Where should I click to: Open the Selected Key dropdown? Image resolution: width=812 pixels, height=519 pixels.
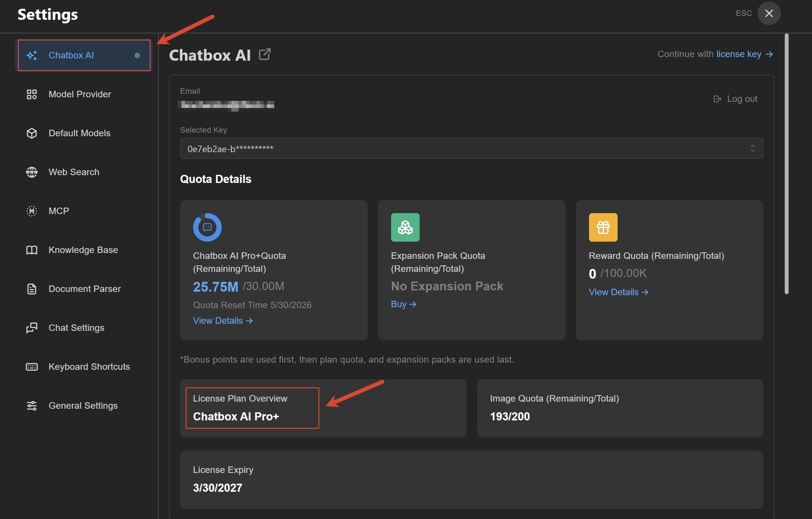click(x=472, y=148)
